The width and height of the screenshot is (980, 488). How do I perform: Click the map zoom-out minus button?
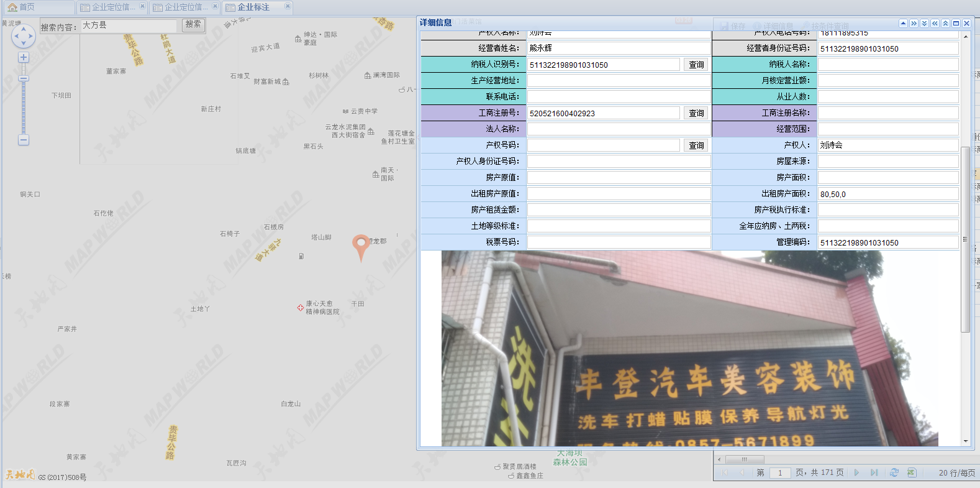point(24,140)
